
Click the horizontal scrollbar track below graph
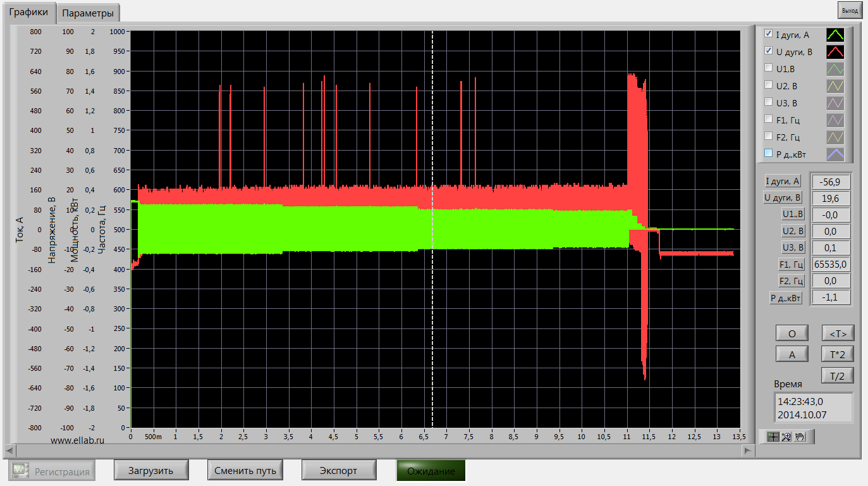378,451
